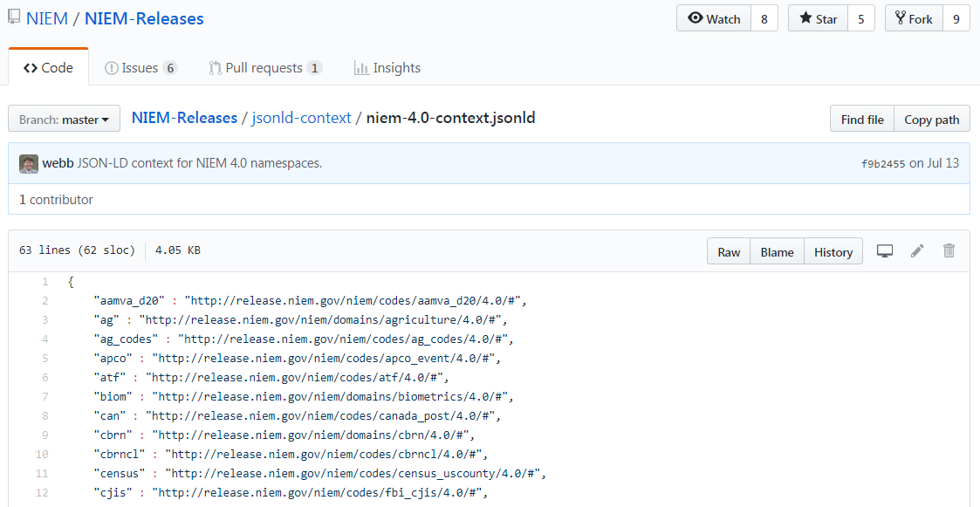Open commit f9b2455 link
Viewport: 980px width, 507px height.
[883, 163]
